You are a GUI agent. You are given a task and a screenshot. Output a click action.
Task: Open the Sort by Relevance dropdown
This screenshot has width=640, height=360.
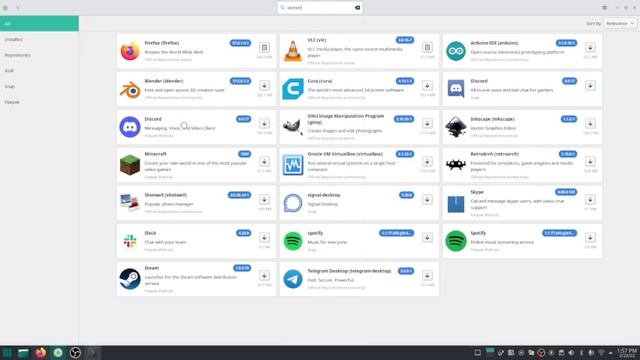[x=620, y=24]
